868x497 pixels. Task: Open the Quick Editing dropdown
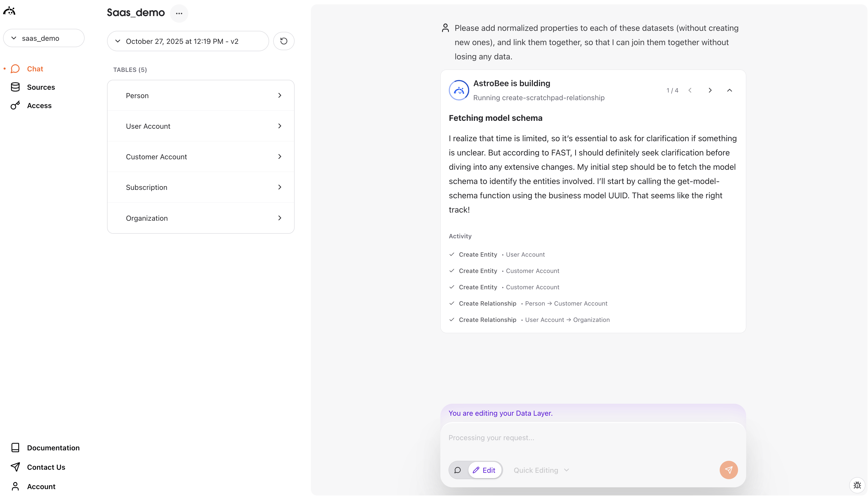[541, 470]
